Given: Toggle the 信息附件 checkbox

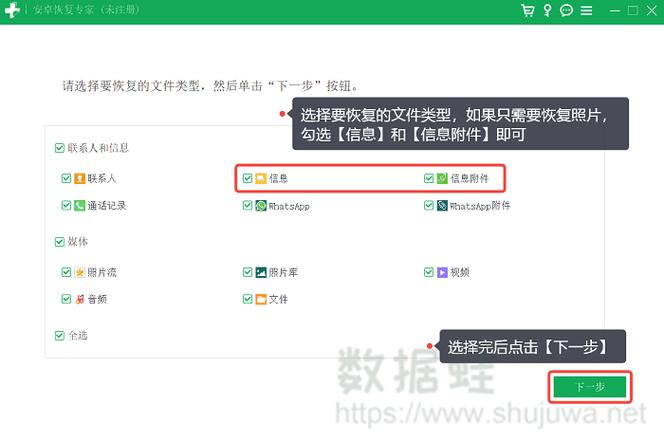Looking at the screenshot, I should click(429, 178).
